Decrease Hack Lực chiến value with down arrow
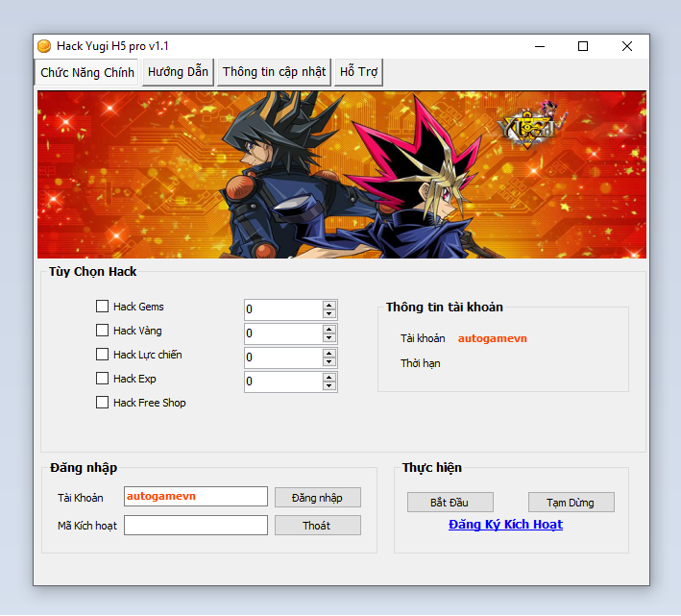The height and width of the screenshot is (616, 681). [329, 361]
